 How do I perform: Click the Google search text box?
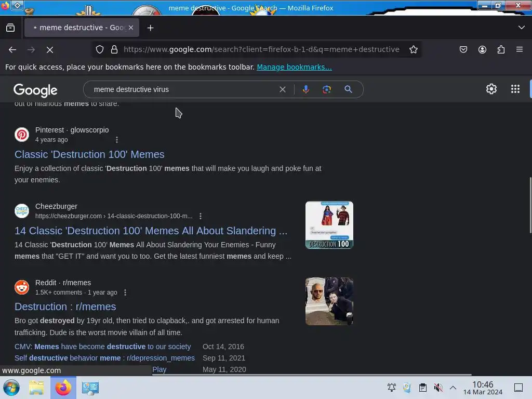click(183, 89)
